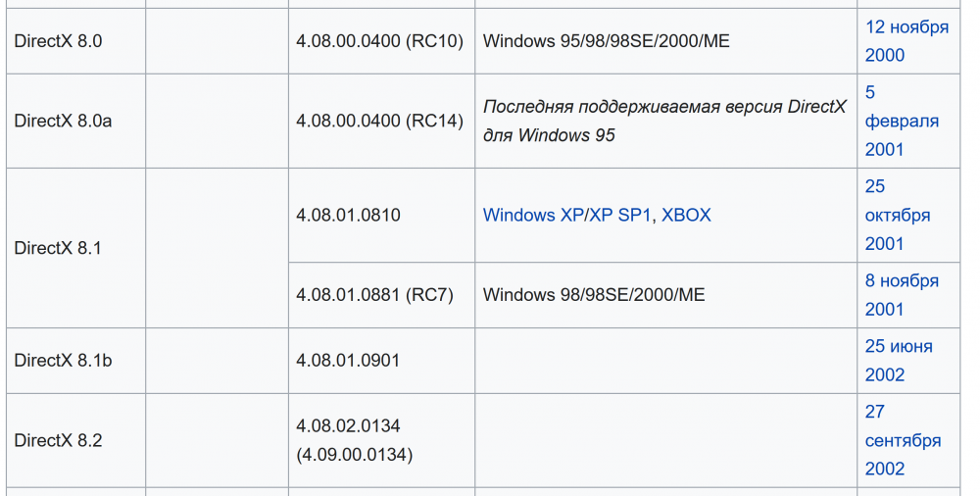Follow the 8 ноября date link
Viewport: 980px width, 496px height.
coord(902,280)
